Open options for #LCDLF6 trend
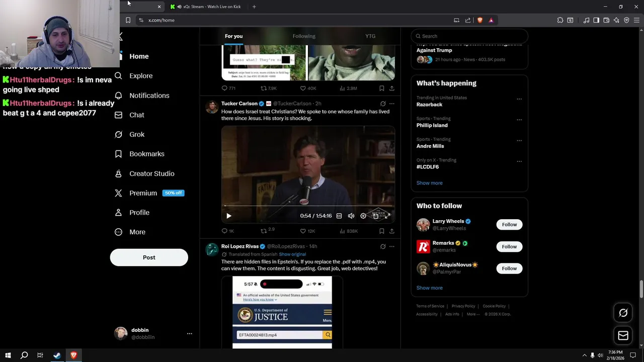The width and height of the screenshot is (644, 362). (x=519, y=161)
